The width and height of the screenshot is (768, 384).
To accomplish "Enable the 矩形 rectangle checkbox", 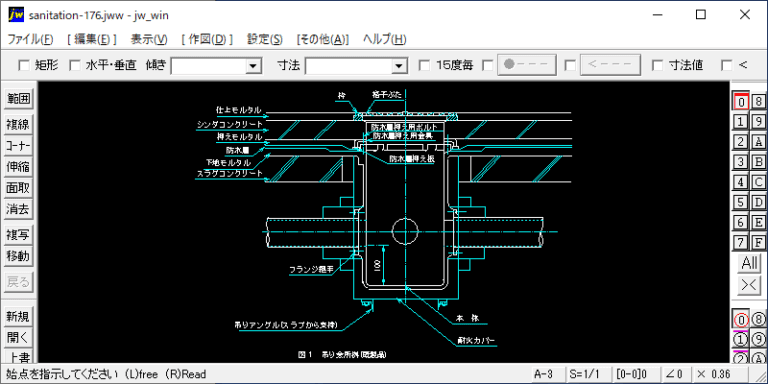I will pyautogui.click(x=24, y=65).
